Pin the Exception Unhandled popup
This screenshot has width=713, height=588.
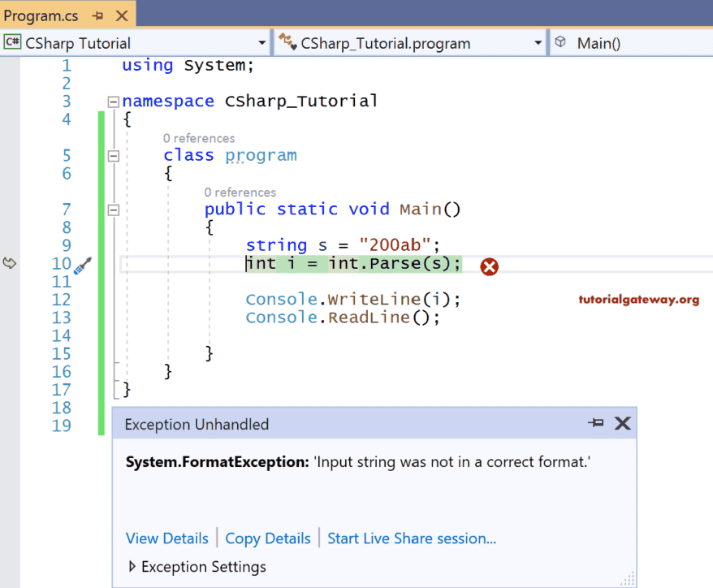[x=597, y=423]
